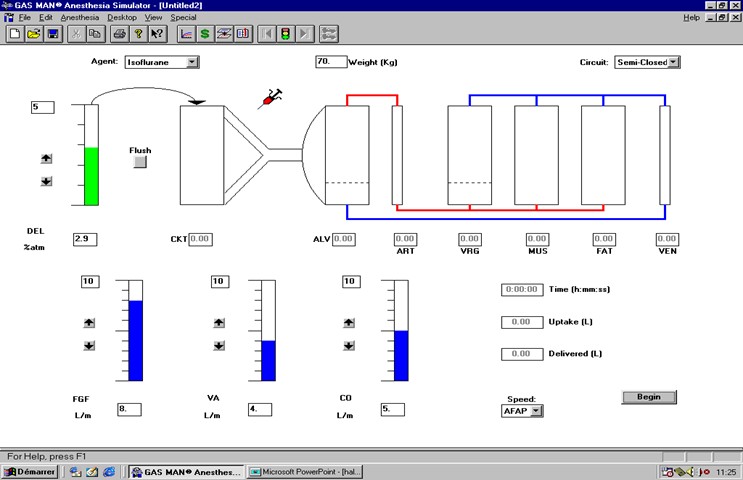The height and width of the screenshot is (480, 743).
Task: Increase CO value with up arrow
Action: pos(349,322)
